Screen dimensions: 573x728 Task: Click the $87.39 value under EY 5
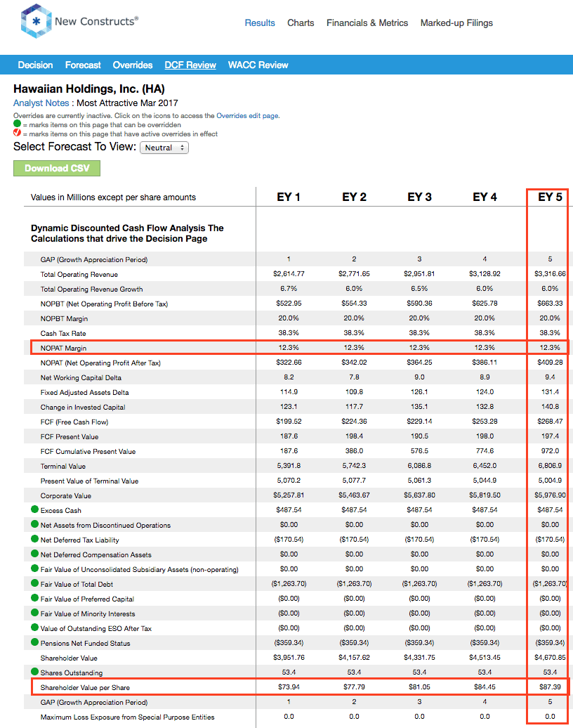(x=550, y=687)
